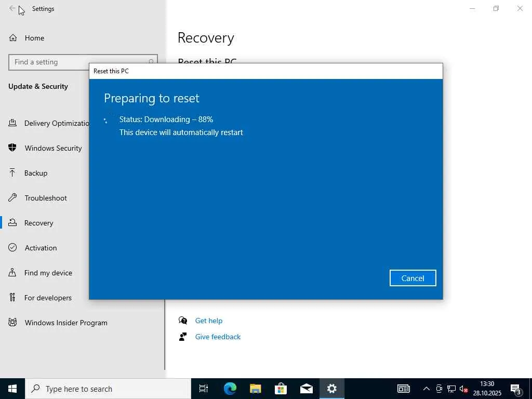Click the Get help chat icon
This screenshot has height=399, width=532.
coord(183,320)
